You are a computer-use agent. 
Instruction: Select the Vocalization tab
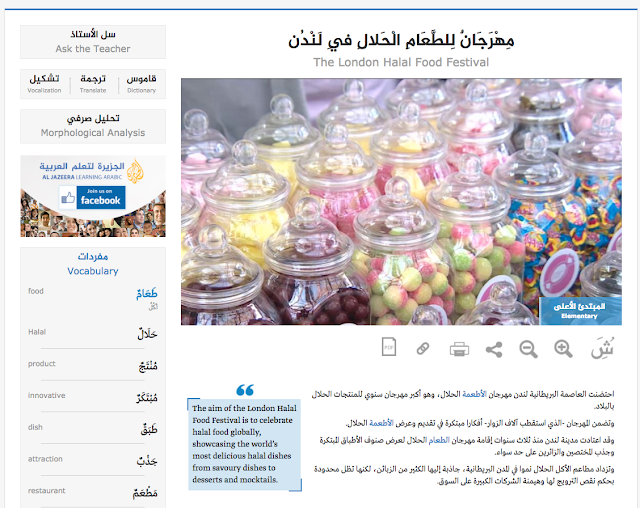[44, 84]
